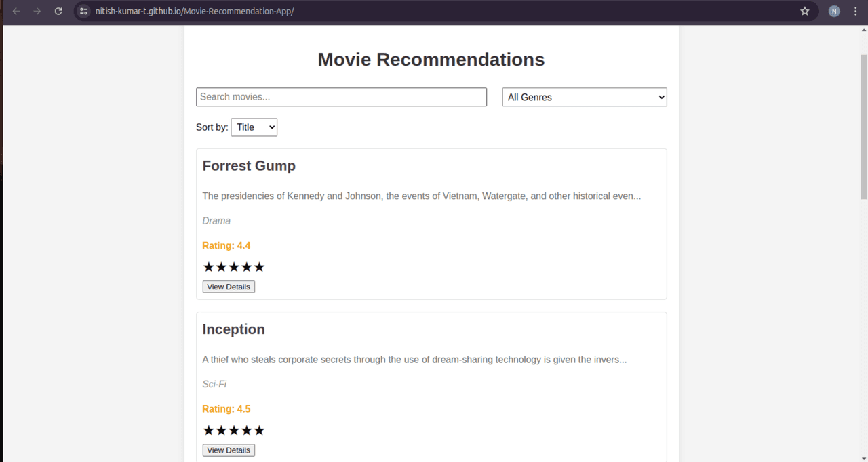Image resolution: width=868 pixels, height=462 pixels.
Task: Open site information icon in address bar
Action: coord(84,12)
